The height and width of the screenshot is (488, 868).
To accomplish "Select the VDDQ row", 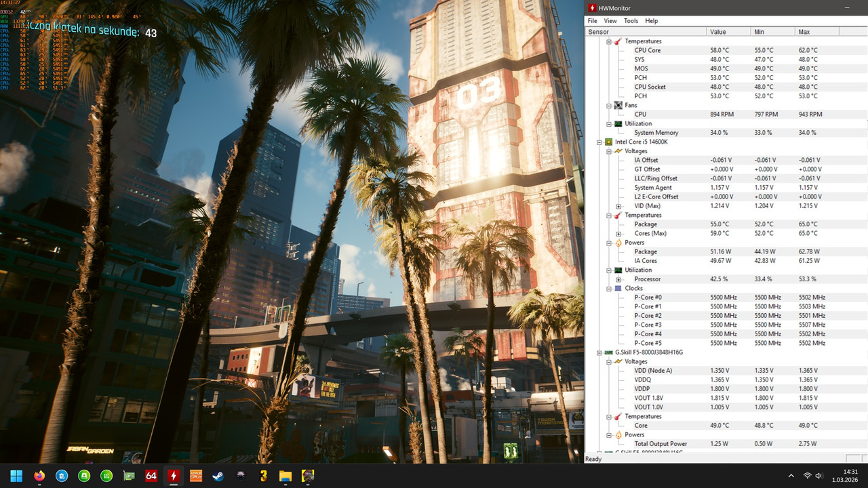I will (x=725, y=380).
